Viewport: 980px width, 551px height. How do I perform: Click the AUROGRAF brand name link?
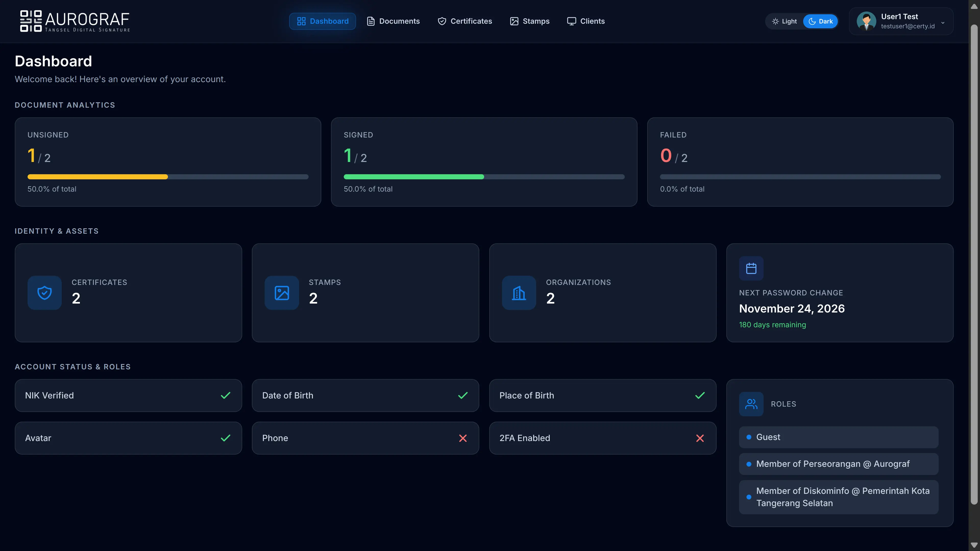[87, 19]
